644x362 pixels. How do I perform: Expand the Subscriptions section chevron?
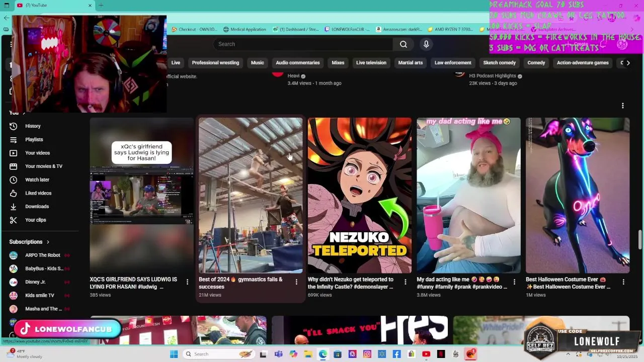point(48,242)
